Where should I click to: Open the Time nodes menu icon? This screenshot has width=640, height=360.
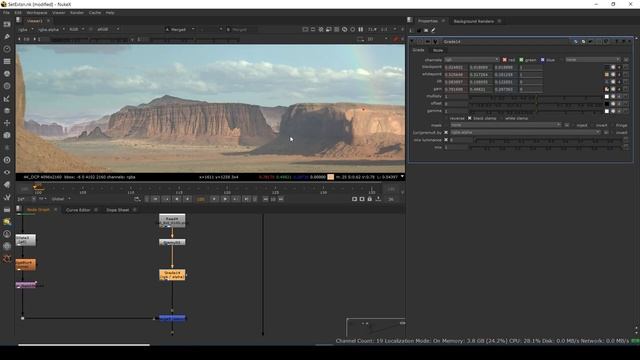[7, 49]
